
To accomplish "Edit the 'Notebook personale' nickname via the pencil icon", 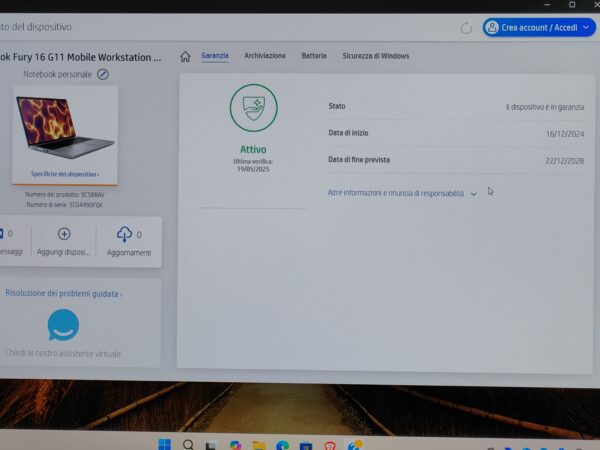I will [x=103, y=74].
